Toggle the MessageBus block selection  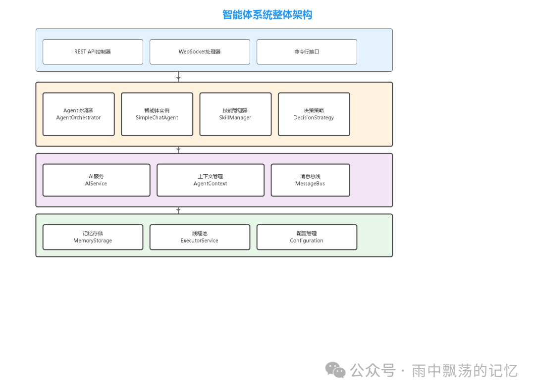click(x=310, y=180)
